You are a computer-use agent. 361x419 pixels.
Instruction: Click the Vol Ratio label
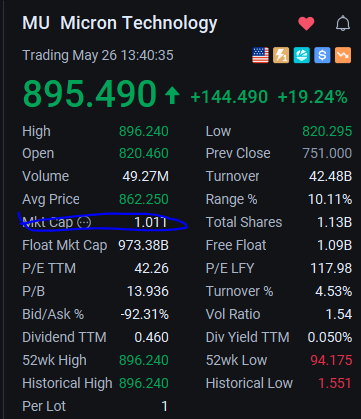pyautogui.click(x=233, y=314)
